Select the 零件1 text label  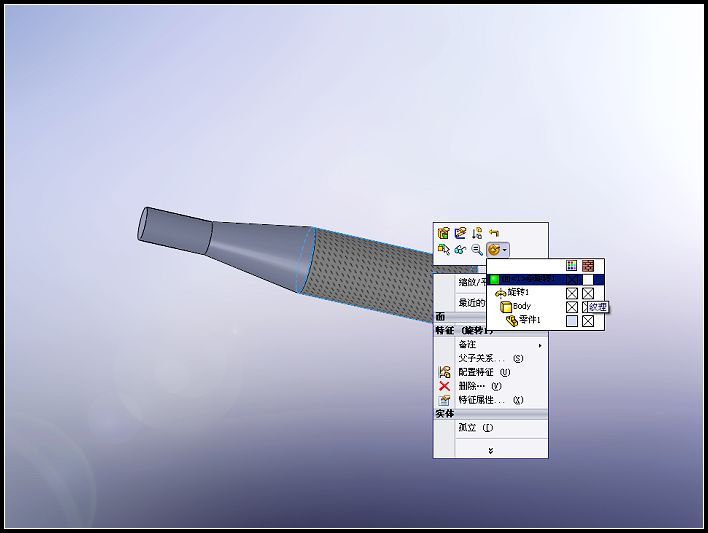pyautogui.click(x=529, y=320)
